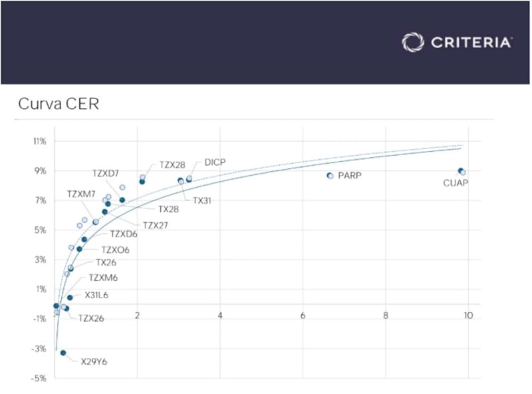Image resolution: width=532 pixels, height=394 pixels.
Task: Select the CUAP bond label
Action: pyautogui.click(x=456, y=182)
